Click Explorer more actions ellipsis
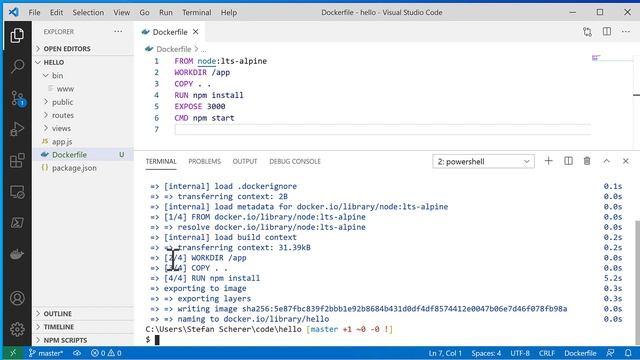 tap(118, 31)
